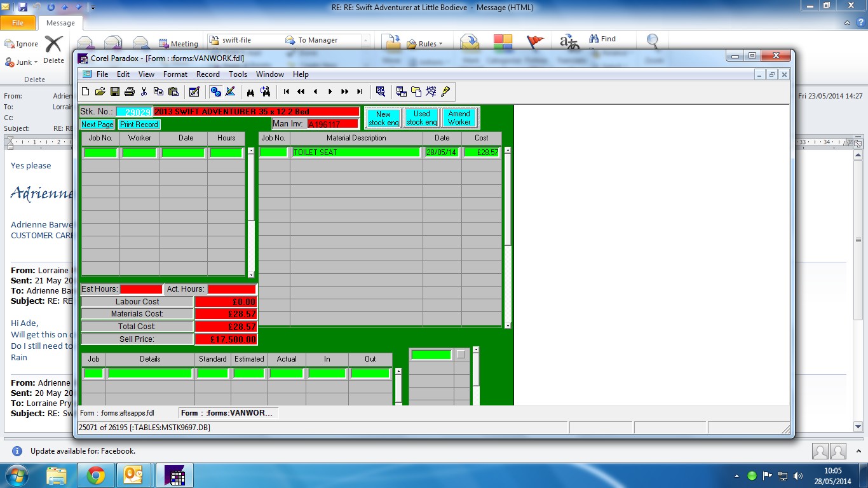Tick the small checkbox in bottom-right grid

coord(461,355)
